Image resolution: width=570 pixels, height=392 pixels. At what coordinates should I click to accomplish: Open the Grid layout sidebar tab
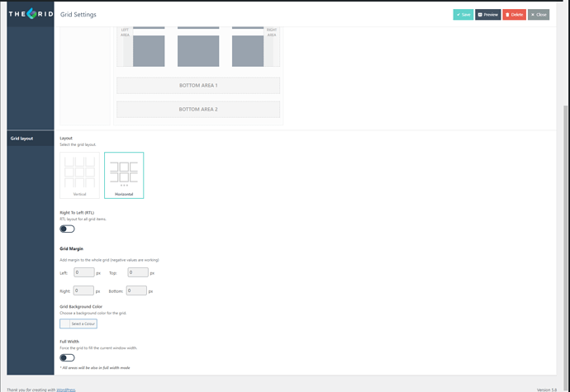[31, 139]
